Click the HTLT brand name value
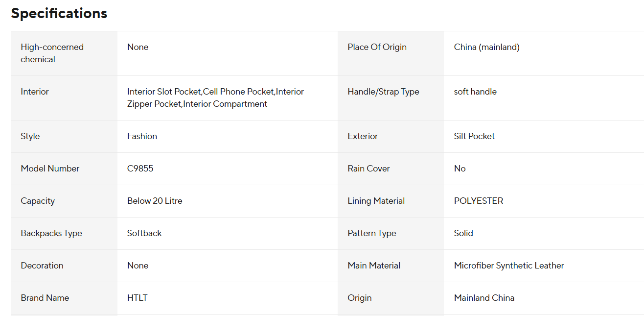 [x=137, y=298]
